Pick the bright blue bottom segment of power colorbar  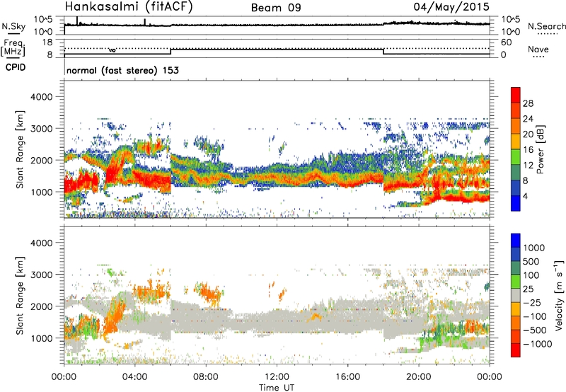[x=516, y=203]
